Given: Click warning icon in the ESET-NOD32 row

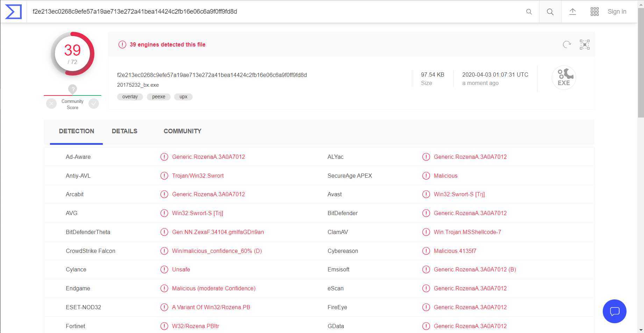Looking at the screenshot, I should pos(164,307).
